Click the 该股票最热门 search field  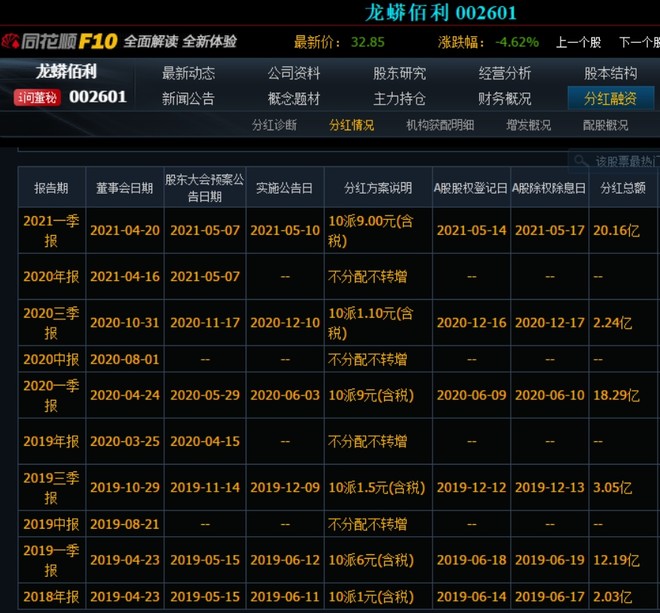coord(614,161)
